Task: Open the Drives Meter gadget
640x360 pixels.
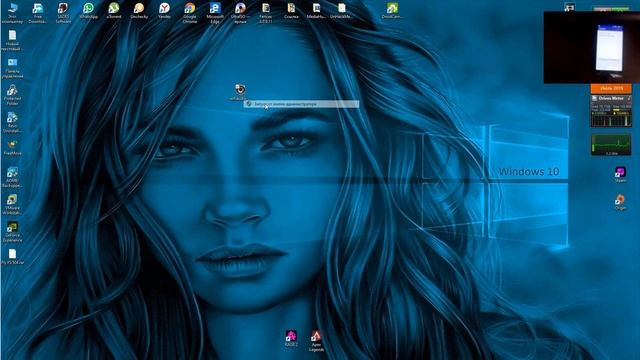Action: pos(611,111)
